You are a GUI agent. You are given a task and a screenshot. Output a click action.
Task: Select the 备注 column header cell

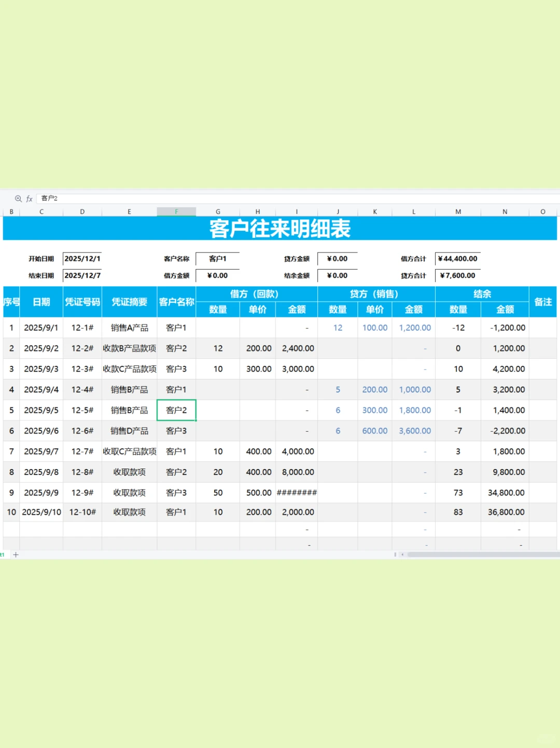click(542, 301)
